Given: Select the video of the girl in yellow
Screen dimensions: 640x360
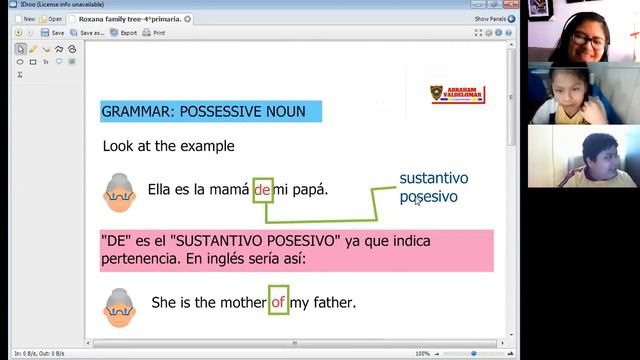Looking at the screenshot, I should point(584,94).
